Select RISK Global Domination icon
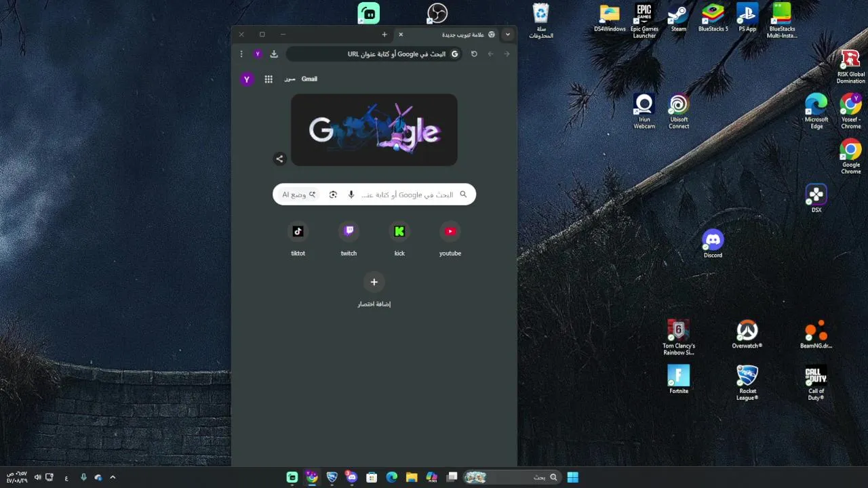This screenshot has width=868, height=488. click(850, 66)
